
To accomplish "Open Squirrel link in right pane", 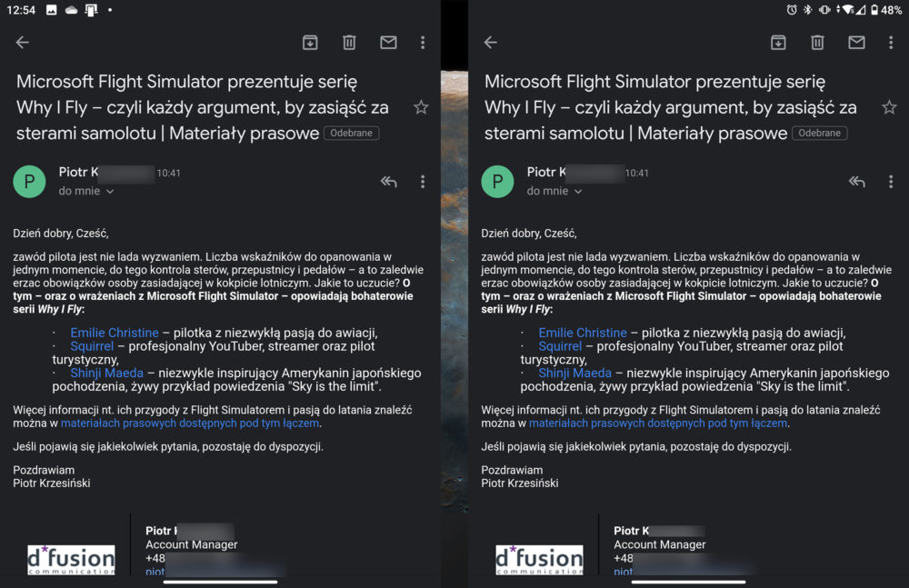I will coord(560,346).
